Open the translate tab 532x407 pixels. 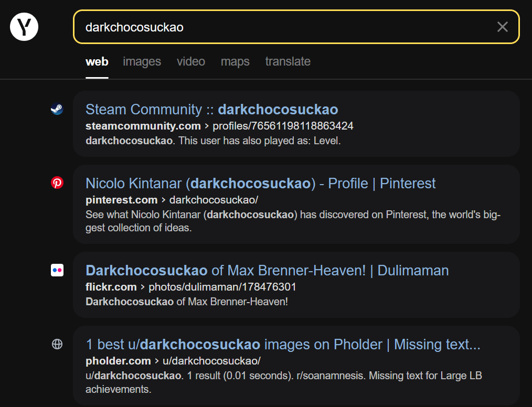click(288, 61)
